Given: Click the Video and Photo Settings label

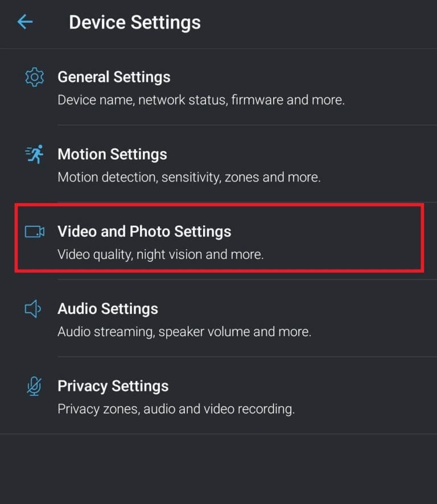Looking at the screenshot, I should click(x=145, y=232).
